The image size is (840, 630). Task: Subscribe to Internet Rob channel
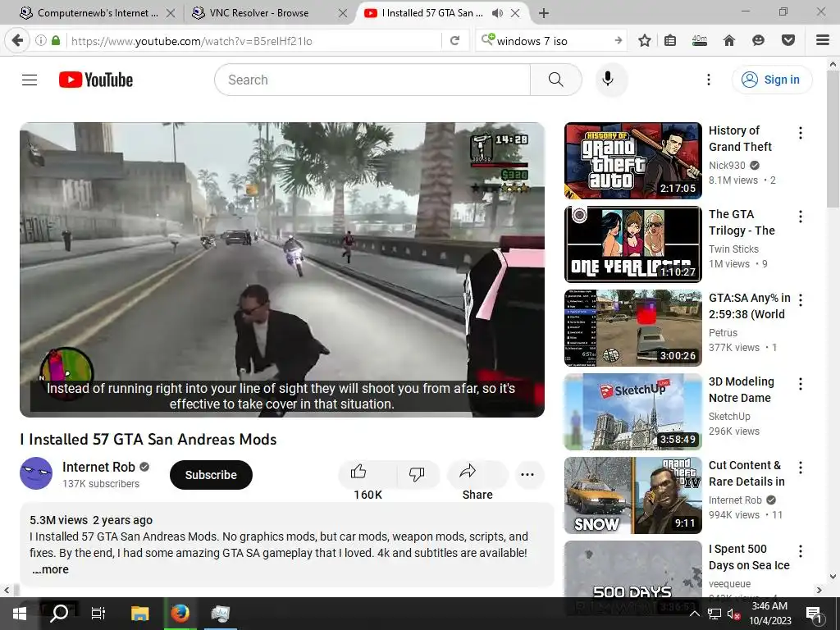pos(211,475)
